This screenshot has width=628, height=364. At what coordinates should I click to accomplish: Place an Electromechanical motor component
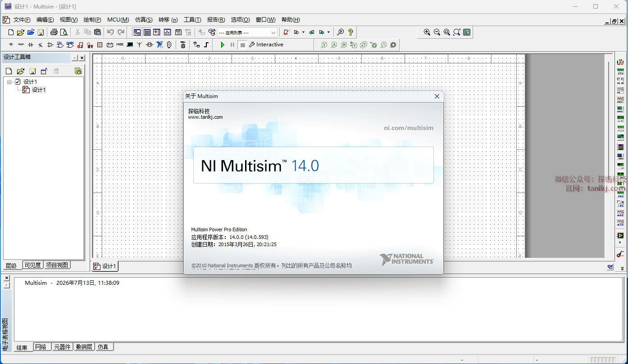pyautogui.click(x=150, y=45)
